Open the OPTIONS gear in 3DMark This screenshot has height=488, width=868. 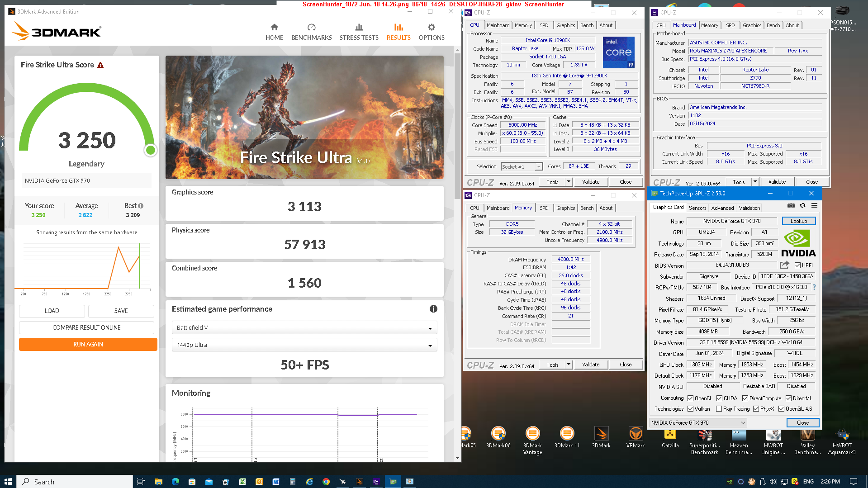coord(432,32)
